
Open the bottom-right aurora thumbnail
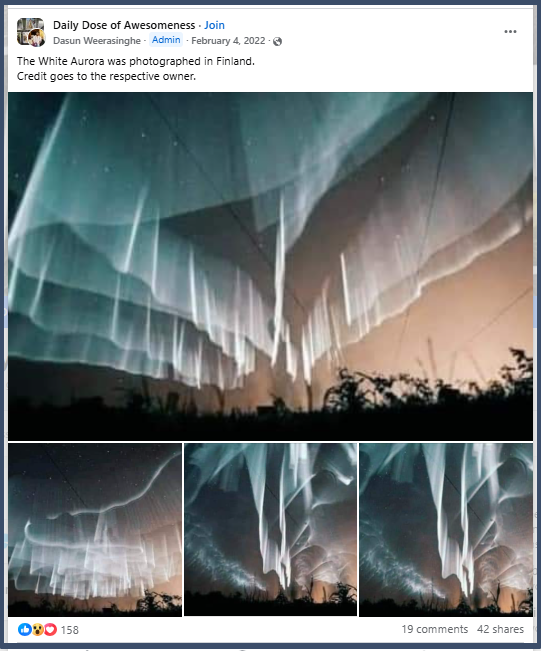pyautogui.click(x=446, y=530)
